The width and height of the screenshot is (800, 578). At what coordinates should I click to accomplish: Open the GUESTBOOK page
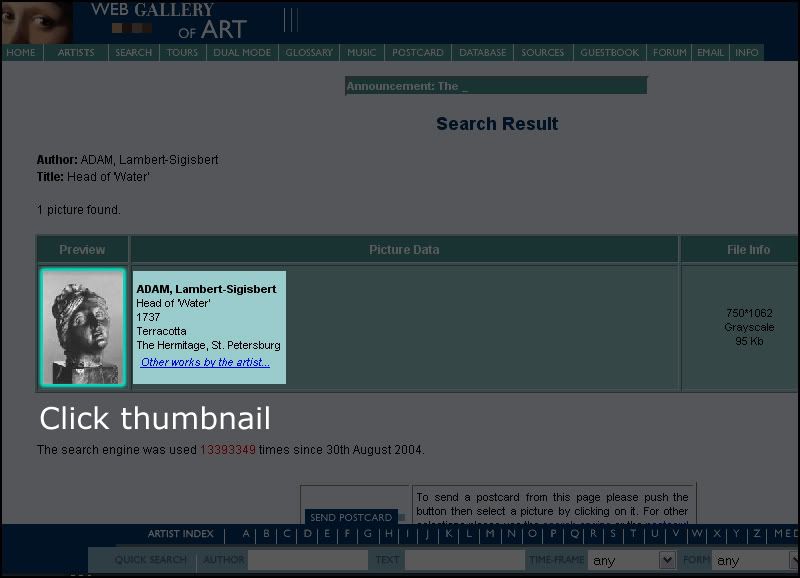pos(610,53)
